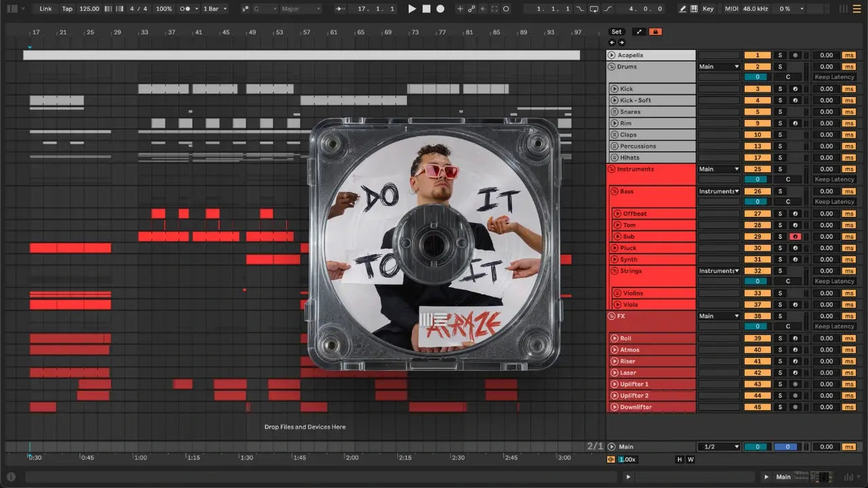Unfold the Kick track launch icon
Image resolution: width=868 pixels, height=488 pixels.
click(614, 89)
